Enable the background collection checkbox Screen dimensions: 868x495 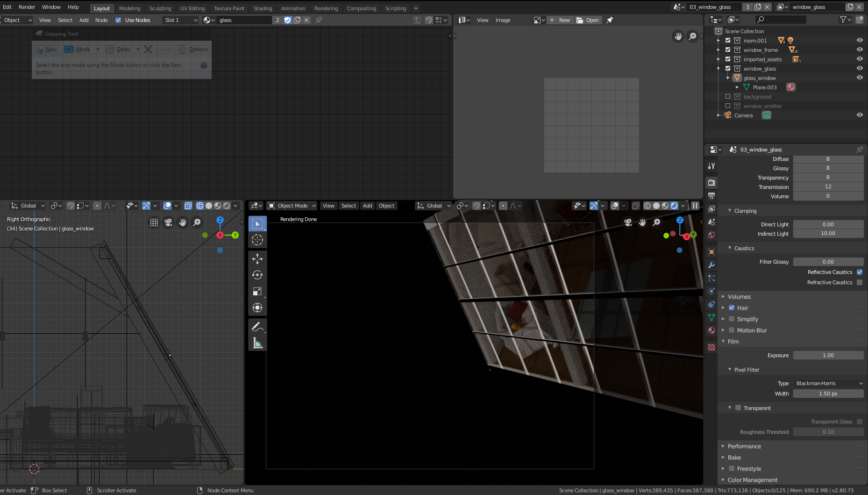pos(728,96)
